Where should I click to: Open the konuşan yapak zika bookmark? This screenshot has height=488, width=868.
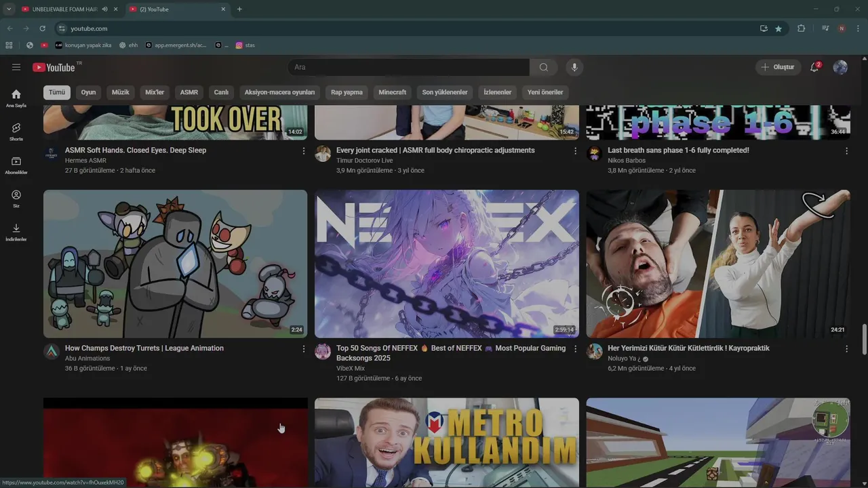coord(83,45)
